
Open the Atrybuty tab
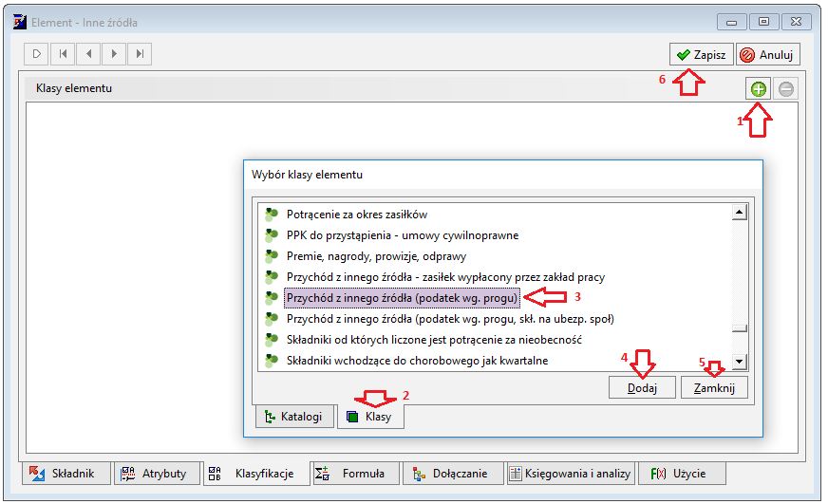[x=157, y=474]
